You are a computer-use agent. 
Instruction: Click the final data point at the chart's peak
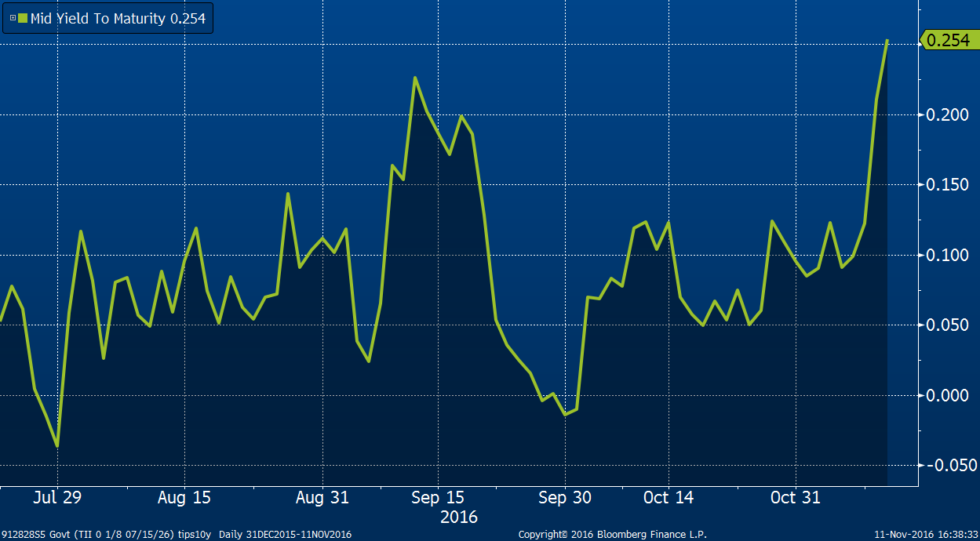click(887, 40)
